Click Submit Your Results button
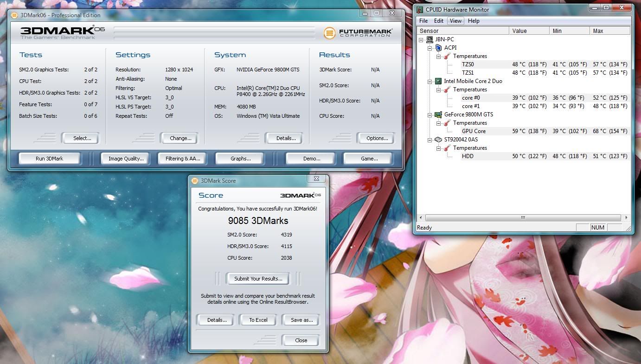Image resolution: width=641 pixels, height=364 pixels. [258, 279]
